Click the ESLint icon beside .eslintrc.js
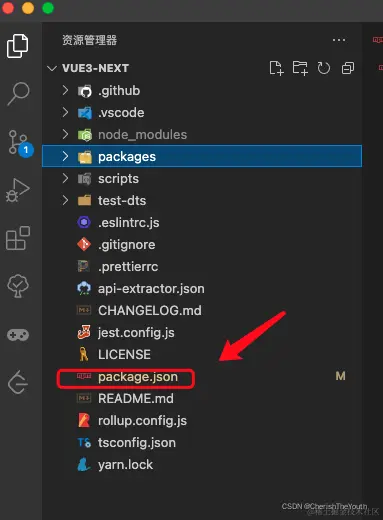The height and width of the screenshot is (520, 383). coord(84,222)
